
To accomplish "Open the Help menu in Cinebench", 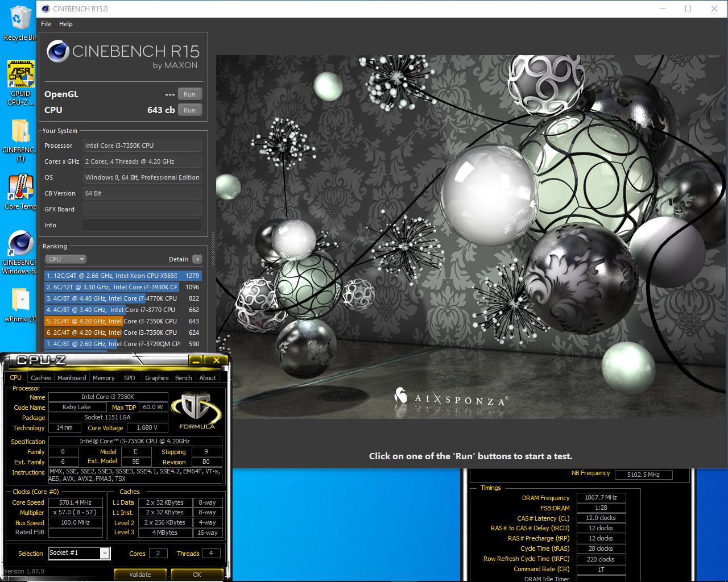I will tap(66, 24).
